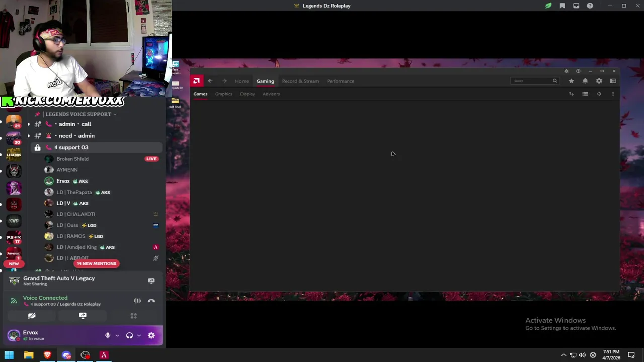Viewport: 644px width, 362px height.
Task: Click user LD | CHALAKOTI
Action: click(75, 214)
